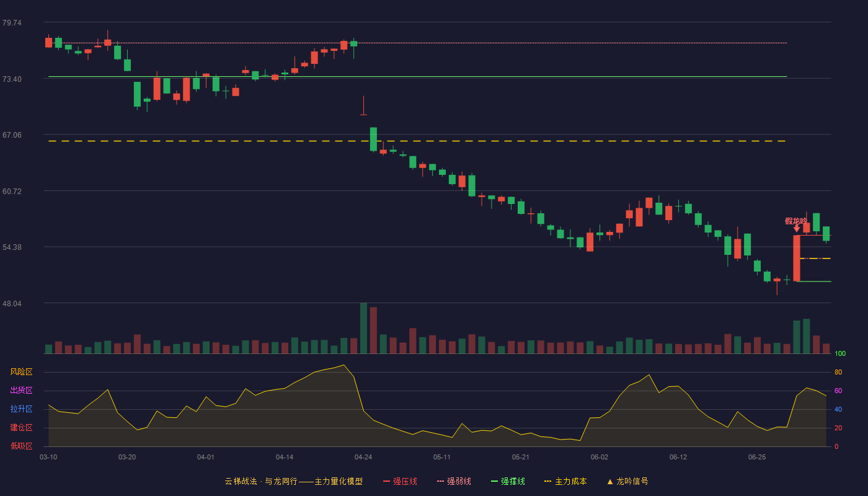This screenshot has height=496, width=868.
Task: Click the yellow dashed 主力成本 line at 67.06
Action: [x=417, y=141]
